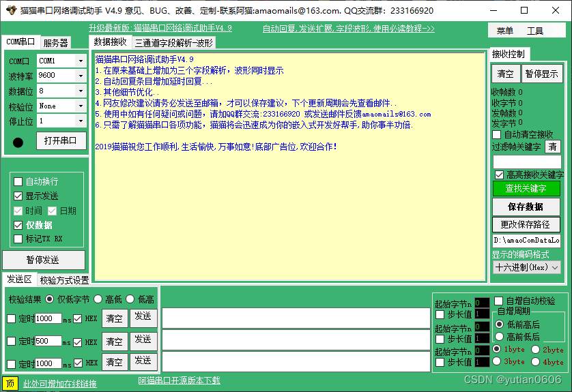Click 清空 in the 500 ms row
The height and width of the screenshot is (392, 572).
click(x=115, y=342)
